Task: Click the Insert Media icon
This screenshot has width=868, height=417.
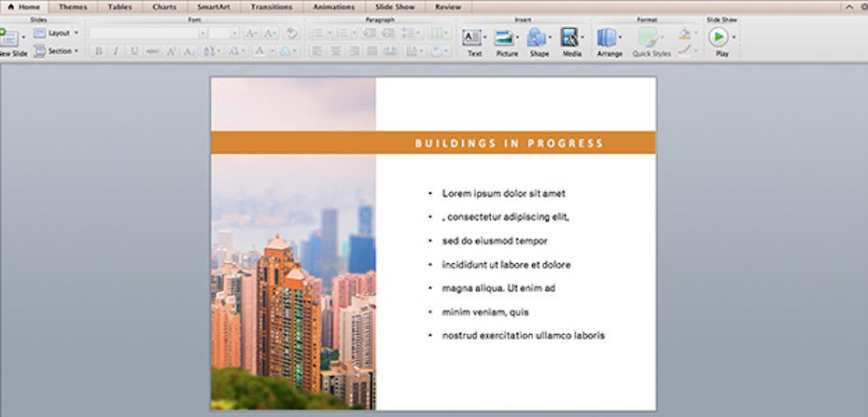Action: (569, 37)
